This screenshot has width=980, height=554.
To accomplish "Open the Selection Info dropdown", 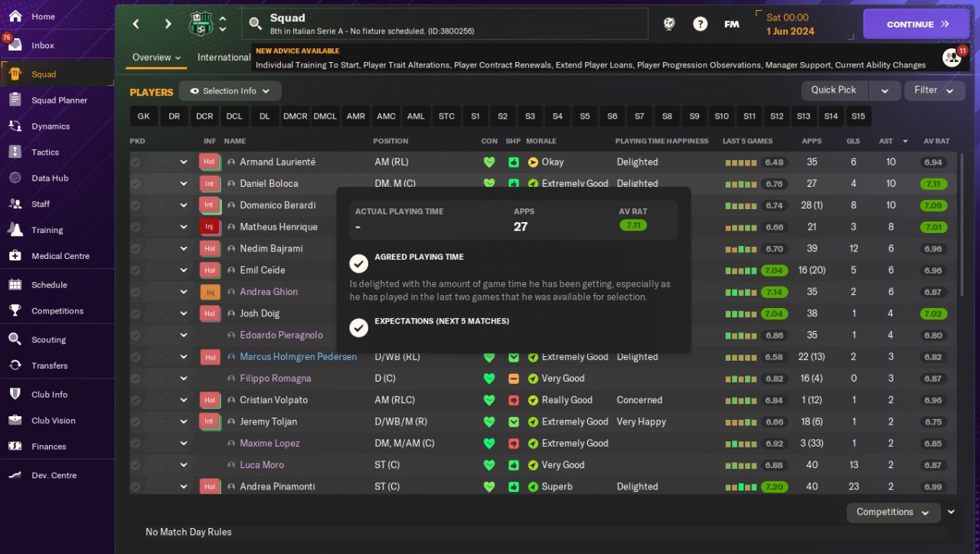I will pyautogui.click(x=230, y=91).
